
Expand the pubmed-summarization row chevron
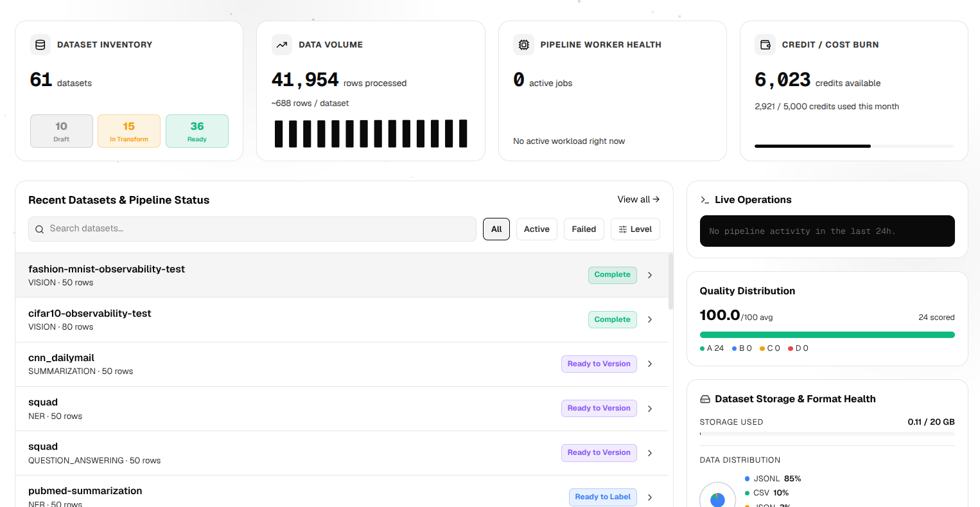point(650,497)
